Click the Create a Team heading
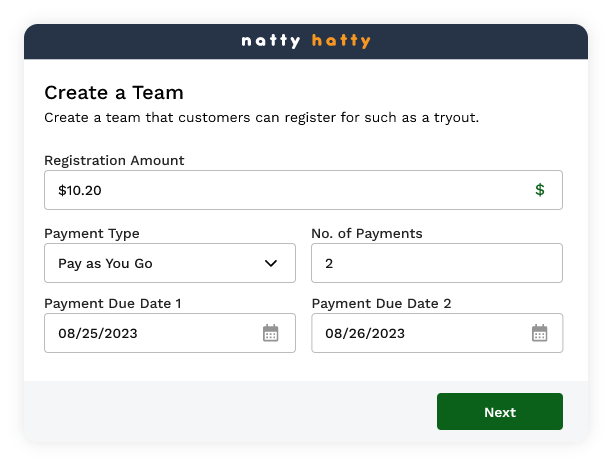Image resolution: width=612 pixels, height=466 pixels. click(114, 93)
